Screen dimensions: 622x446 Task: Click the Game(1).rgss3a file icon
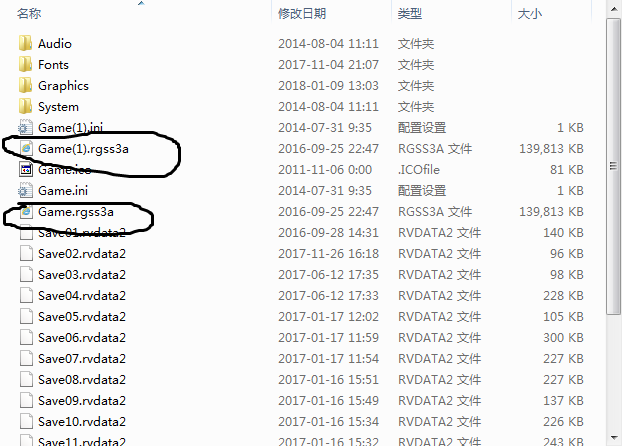point(26,148)
